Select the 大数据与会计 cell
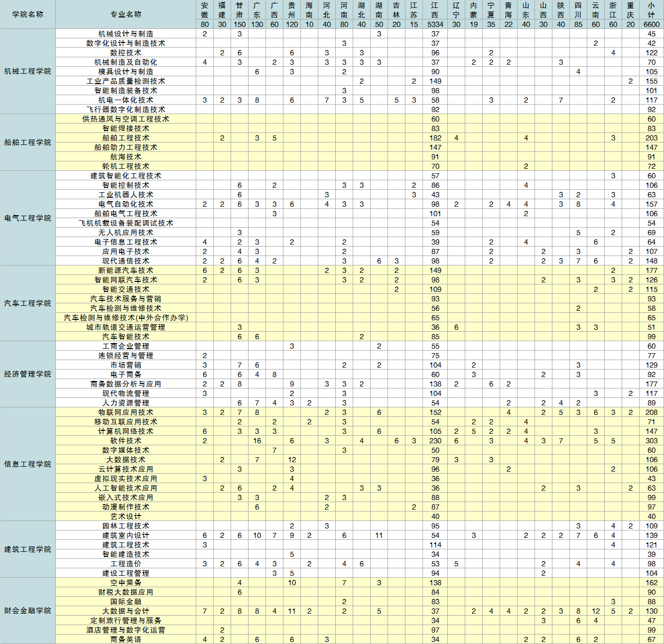This screenshot has height=644, width=664. pos(126,611)
